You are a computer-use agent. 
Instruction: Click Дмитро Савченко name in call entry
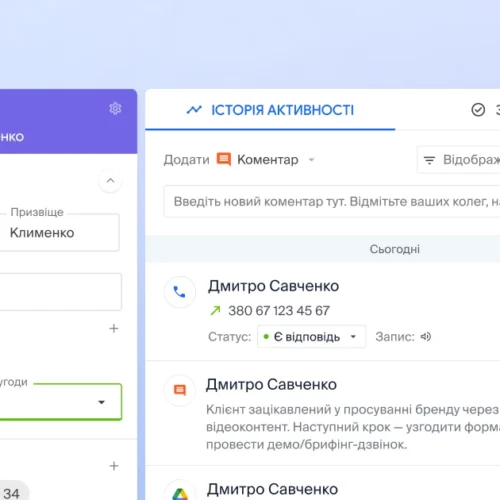[273, 286]
